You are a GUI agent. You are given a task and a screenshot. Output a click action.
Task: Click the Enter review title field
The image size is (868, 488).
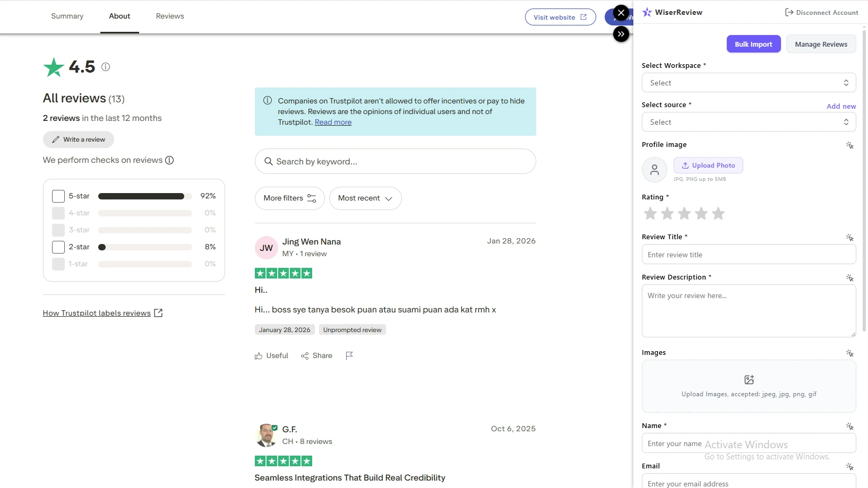749,255
